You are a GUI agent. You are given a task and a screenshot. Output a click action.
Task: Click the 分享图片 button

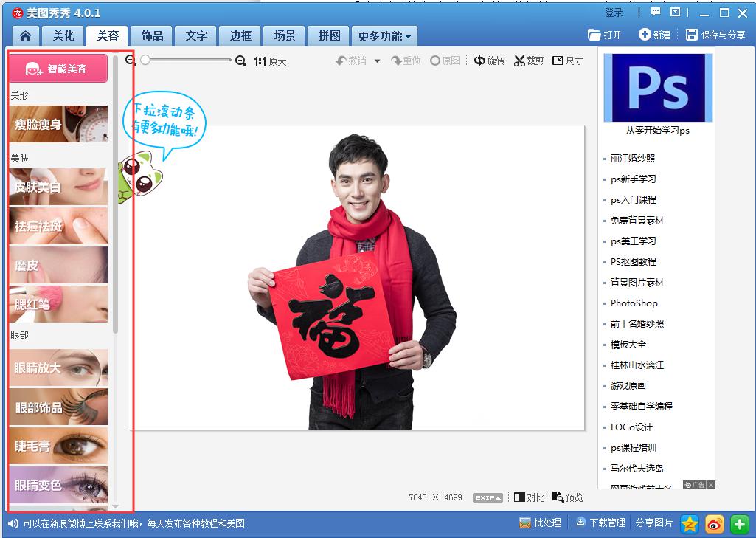coord(653,523)
